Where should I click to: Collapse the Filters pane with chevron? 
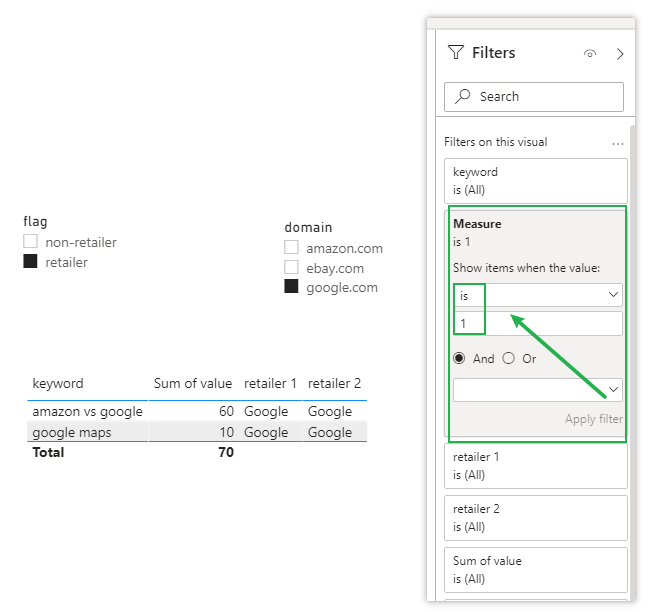(620, 54)
